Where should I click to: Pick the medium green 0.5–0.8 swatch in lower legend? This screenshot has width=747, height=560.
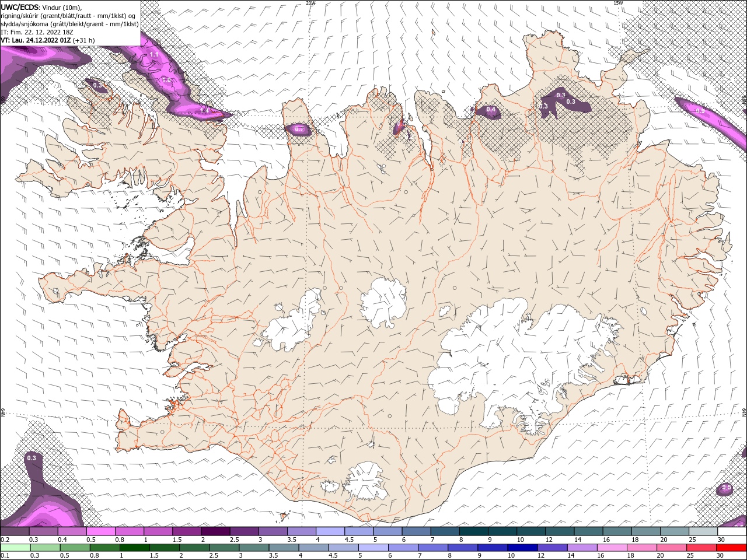pyautogui.click(x=75, y=547)
